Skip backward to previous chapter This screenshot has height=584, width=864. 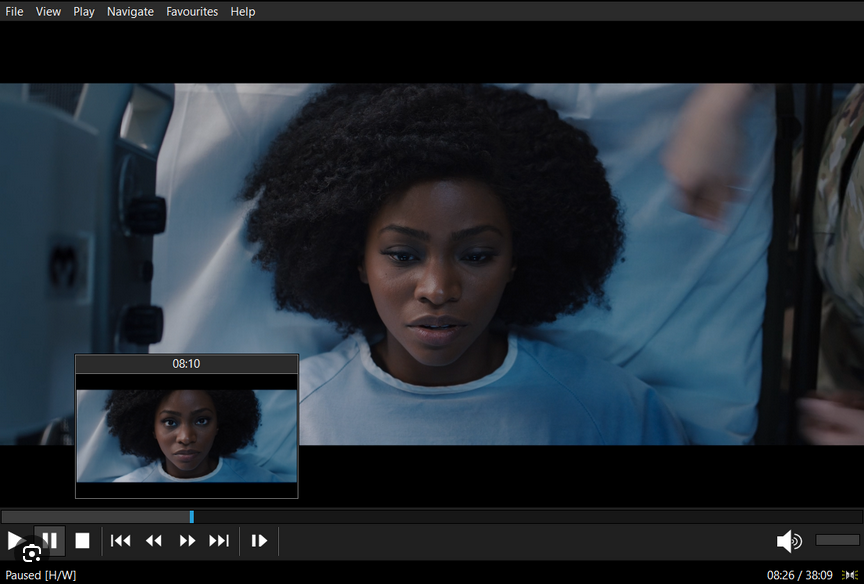pyautogui.click(x=120, y=541)
